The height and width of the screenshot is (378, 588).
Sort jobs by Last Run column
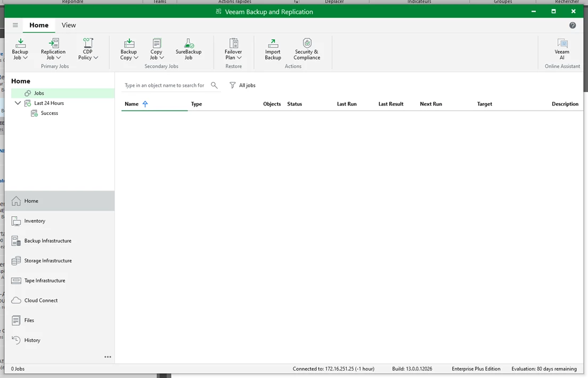347,104
